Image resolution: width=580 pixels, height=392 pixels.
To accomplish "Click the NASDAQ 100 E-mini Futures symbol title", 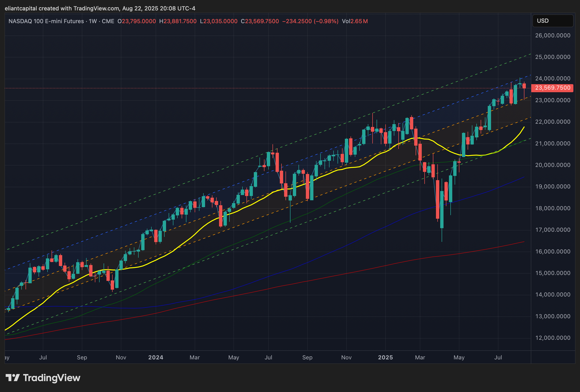I will 46,21.
